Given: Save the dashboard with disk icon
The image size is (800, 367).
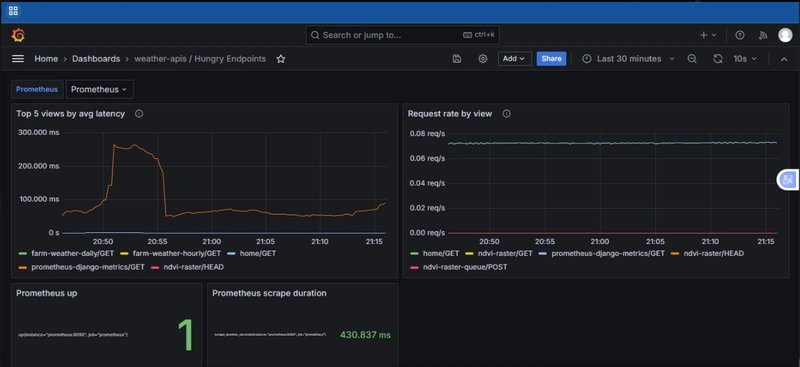Looking at the screenshot, I should point(457,59).
